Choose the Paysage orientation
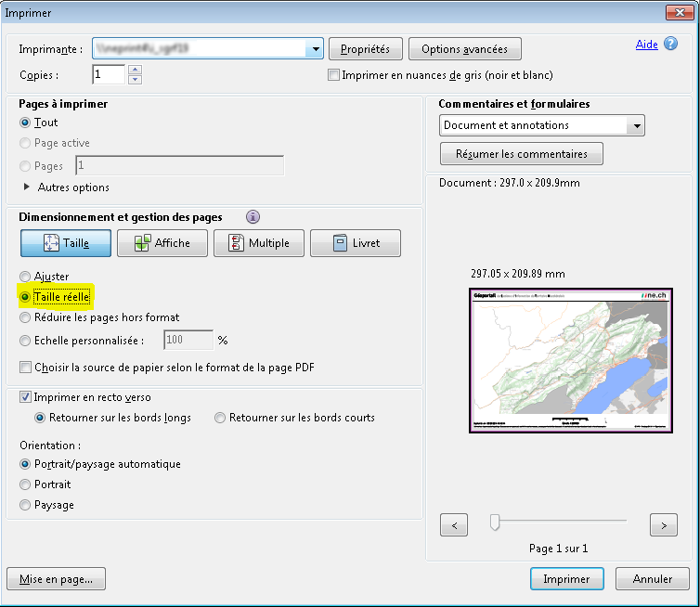700x607 pixels. pyautogui.click(x=25, y=505)
